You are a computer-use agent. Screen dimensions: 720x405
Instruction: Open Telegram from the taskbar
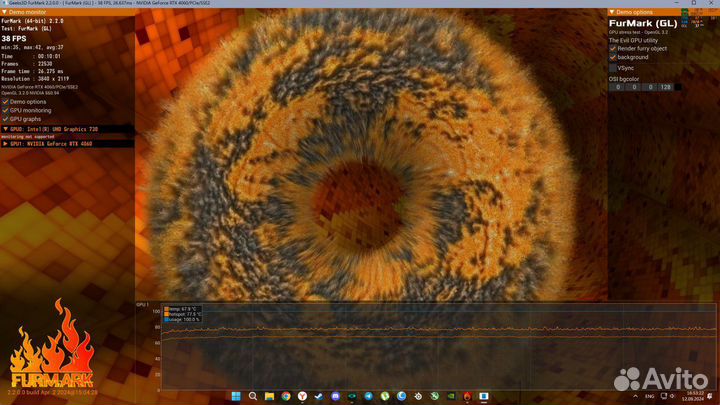pos(368,396)
